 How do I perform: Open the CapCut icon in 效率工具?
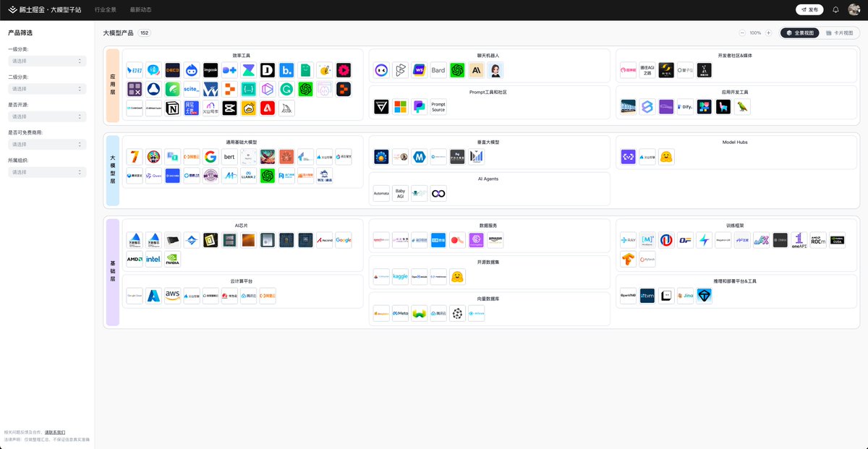coord(229,108)
